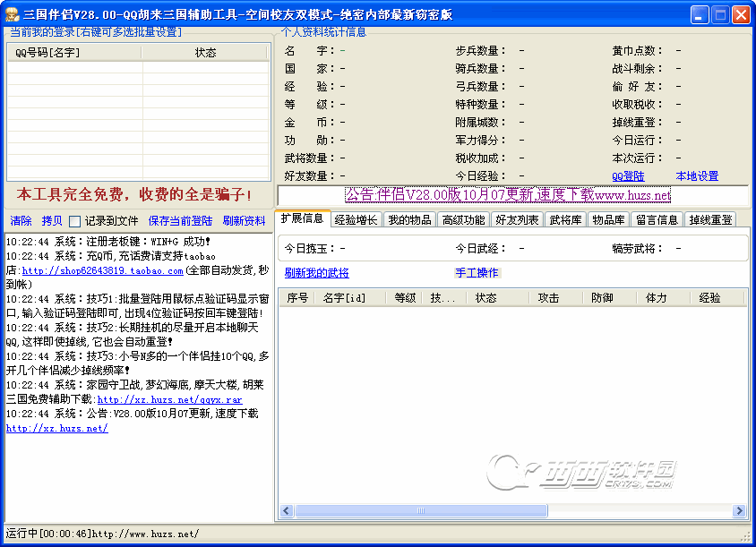Click the horizontal scrollbar right arrow
756x547 pixels.
[x=739, y=511]
